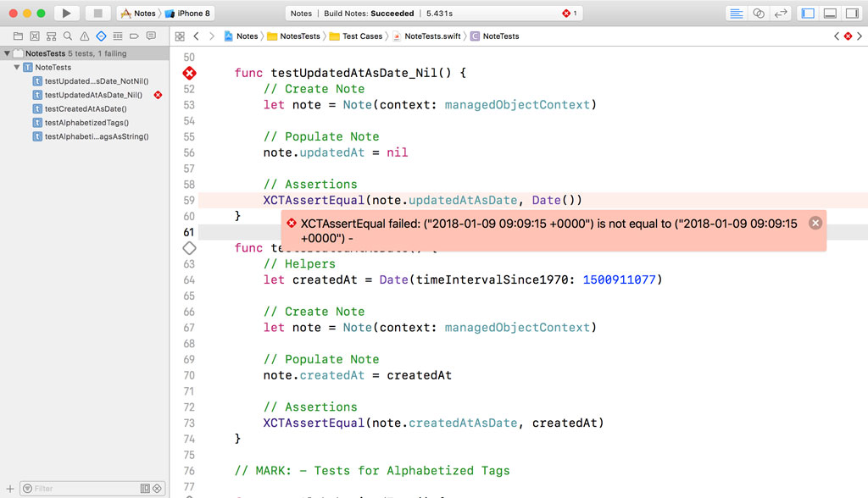The height and width of the screenshot is (498, 868).
Task: Toggle the breakpoint marker near line 61
Action: pyautogui.click(x=189, y=248)
